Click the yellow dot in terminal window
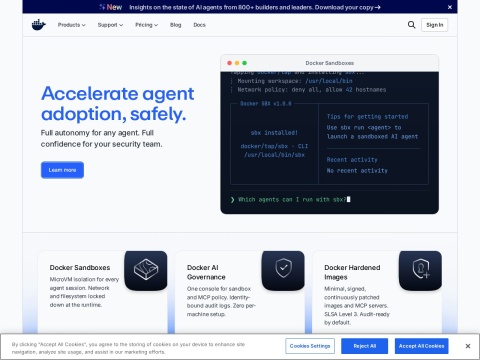Viewport: 480px width, 360px height. click(237, 63)
